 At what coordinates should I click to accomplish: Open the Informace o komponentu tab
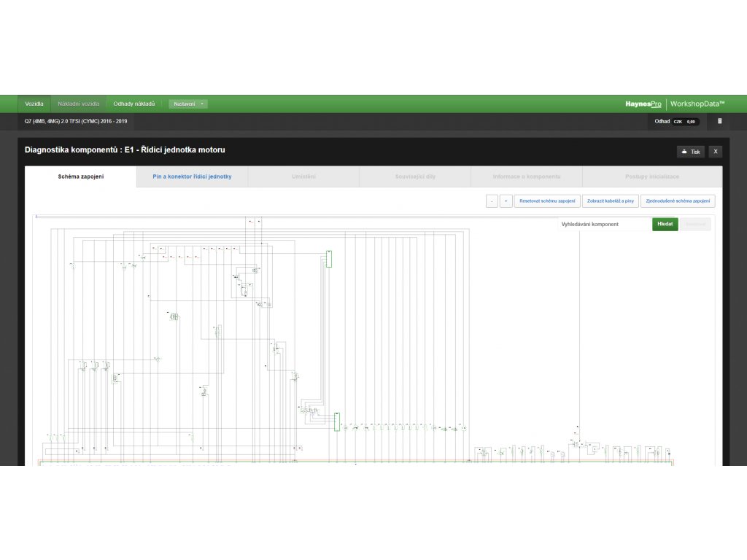coord(527,176)
